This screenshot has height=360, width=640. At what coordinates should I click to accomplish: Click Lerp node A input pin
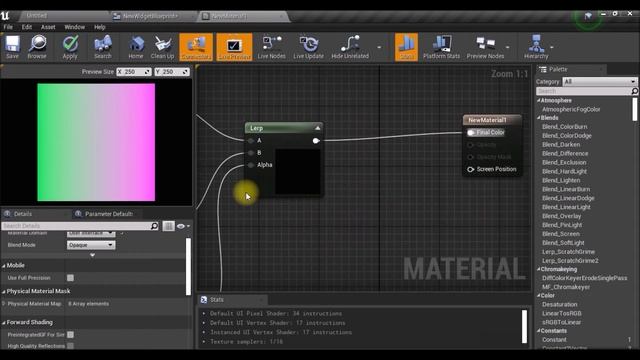(251, 141)
